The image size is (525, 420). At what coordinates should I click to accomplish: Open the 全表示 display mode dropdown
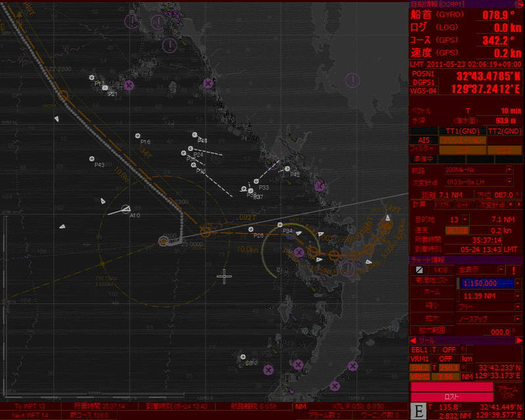pos(501,270)
